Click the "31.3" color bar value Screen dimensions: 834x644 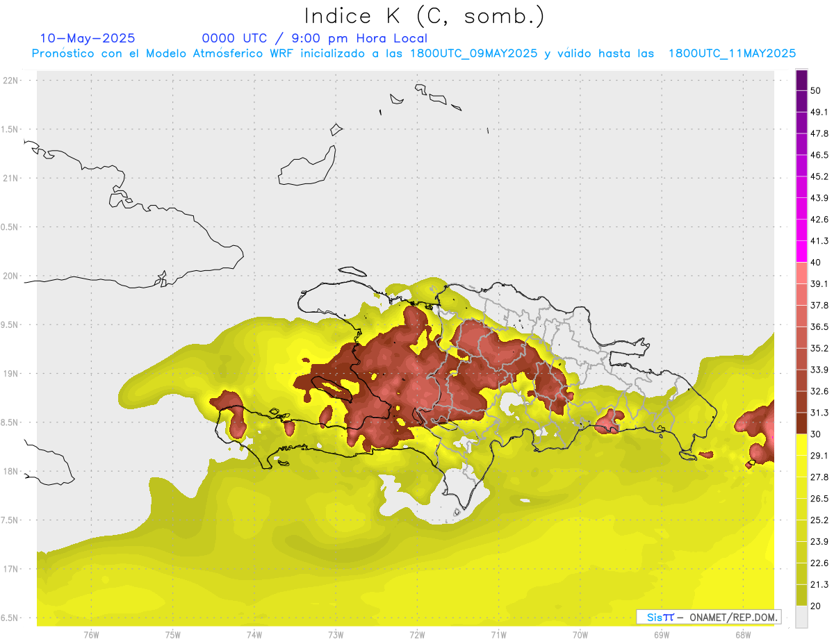point(819,413)
